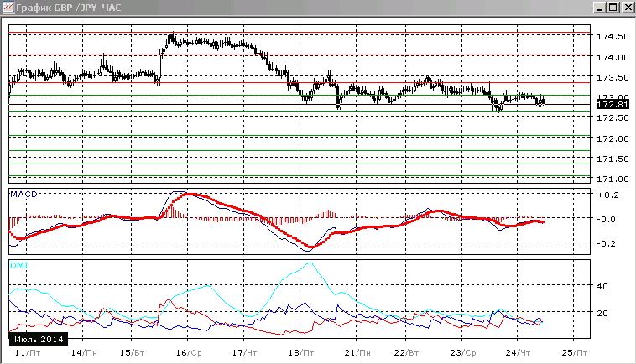The height and width of the screenshot is (364, 636).
Task: Select the current price tag 172.81
Action: click(613, 105)
